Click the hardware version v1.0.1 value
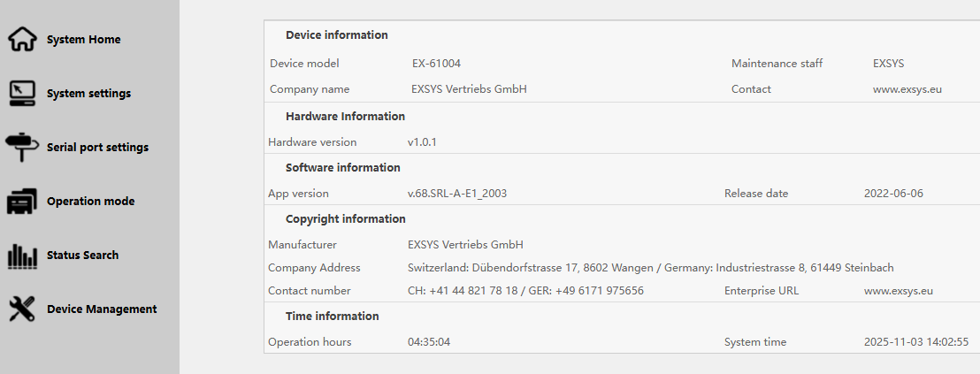980x374 pixels. click(x=423, y=142)
